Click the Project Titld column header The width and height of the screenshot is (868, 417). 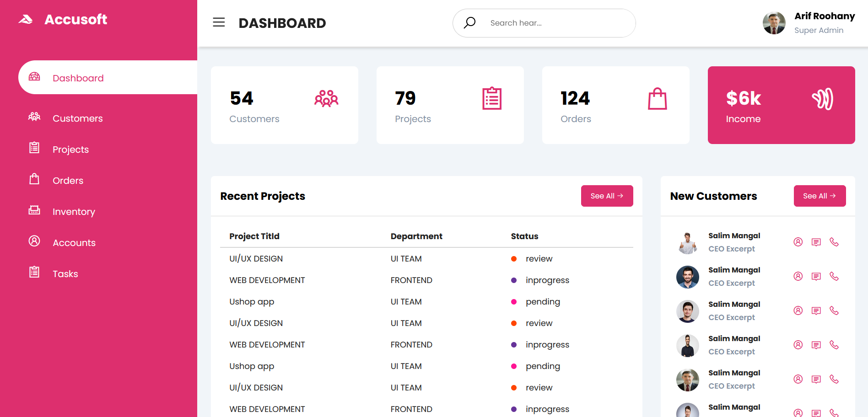(254, 236)
